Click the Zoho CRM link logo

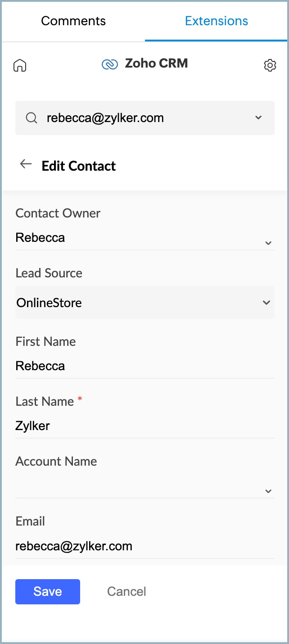(109, 64)
